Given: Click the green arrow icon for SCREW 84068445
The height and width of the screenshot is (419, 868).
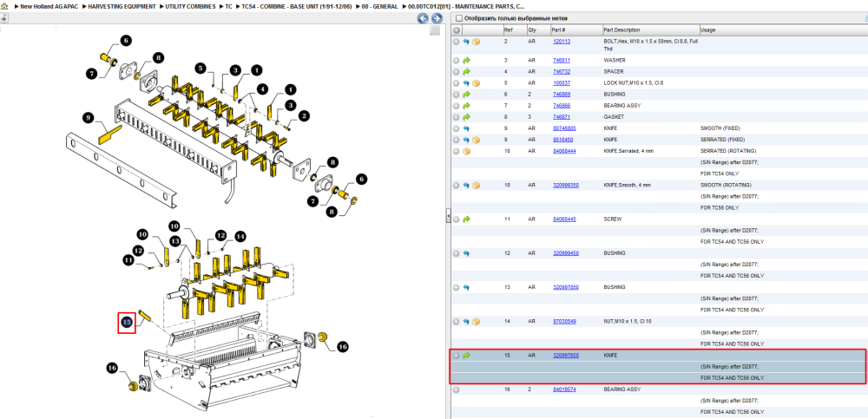Looking at the screenshot, I should coord(466,219).
